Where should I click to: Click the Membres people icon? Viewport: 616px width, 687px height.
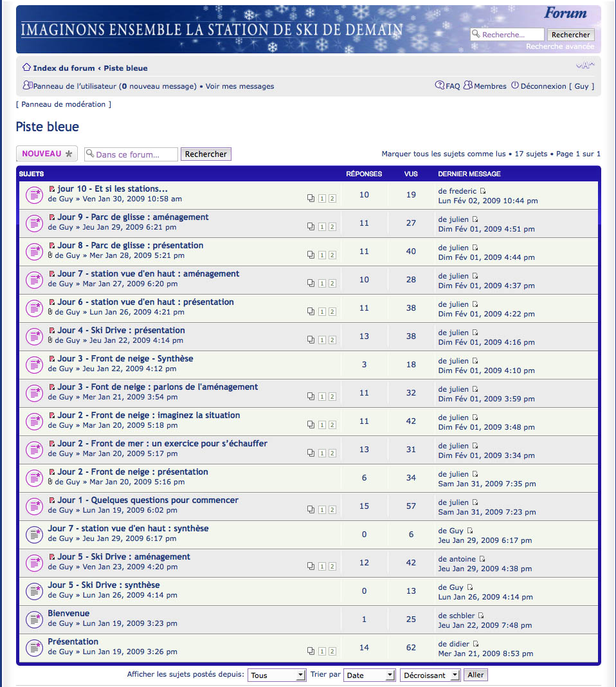(468, 86)
